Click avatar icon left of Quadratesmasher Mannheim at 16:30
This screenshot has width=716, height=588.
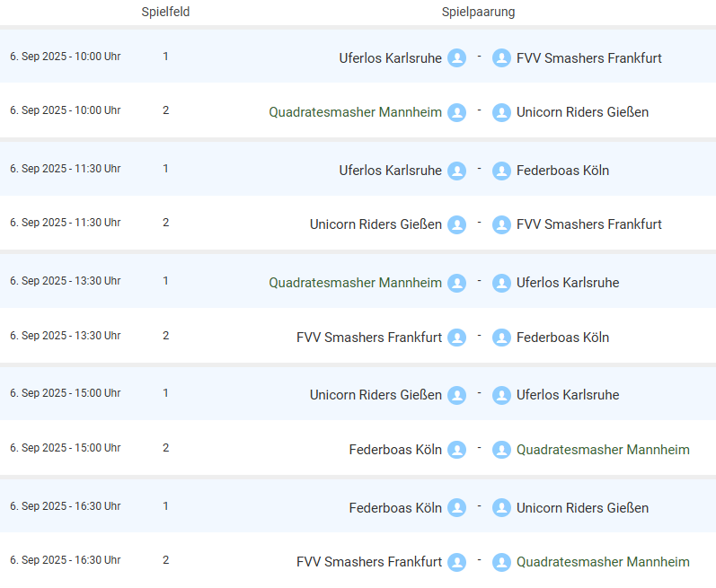501,562
